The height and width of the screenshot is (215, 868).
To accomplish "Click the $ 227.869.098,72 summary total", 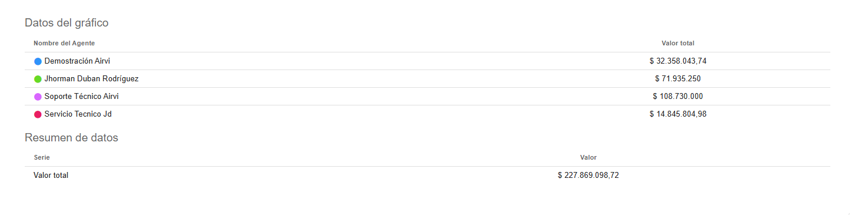I will (588, 176).
